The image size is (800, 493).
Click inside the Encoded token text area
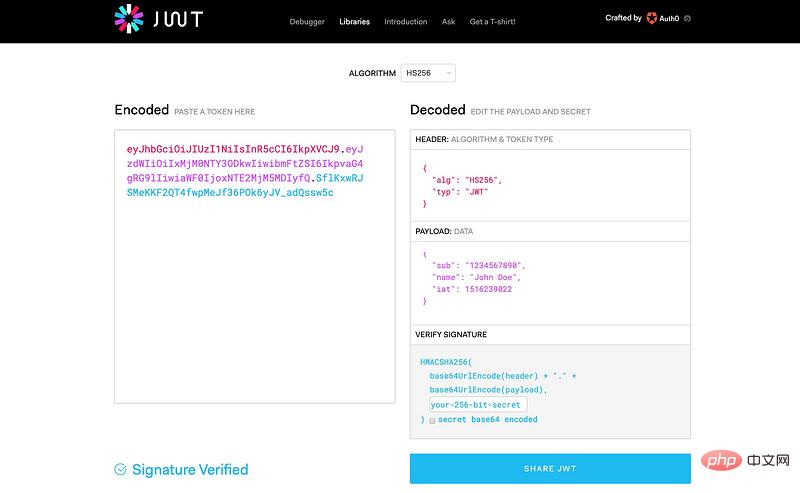coord(254,300)
